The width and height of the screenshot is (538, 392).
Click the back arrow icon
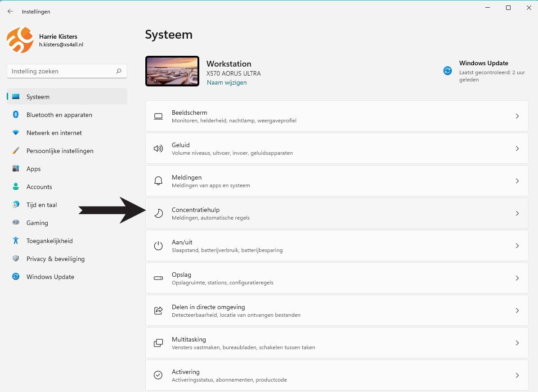pos(10,11)
